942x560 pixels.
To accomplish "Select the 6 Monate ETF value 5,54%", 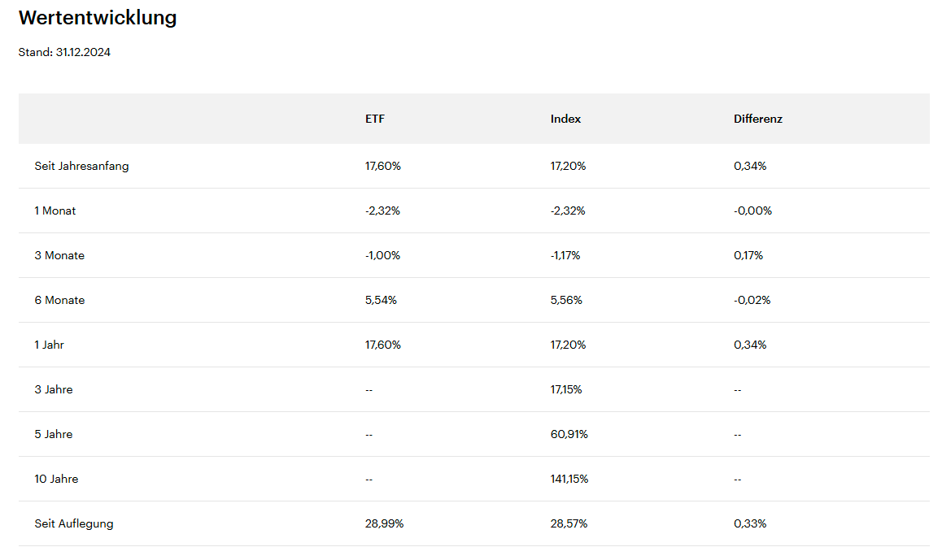I will (x=381, y=300).
